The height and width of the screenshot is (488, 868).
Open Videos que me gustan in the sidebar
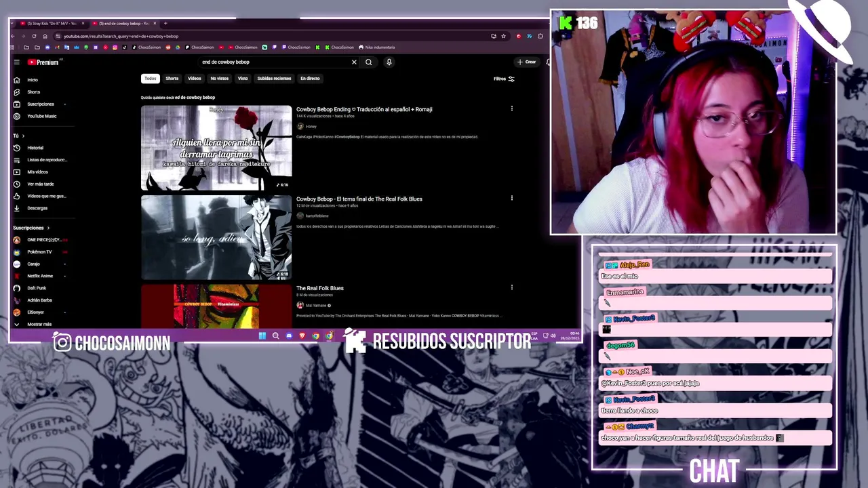pos(39,196)
